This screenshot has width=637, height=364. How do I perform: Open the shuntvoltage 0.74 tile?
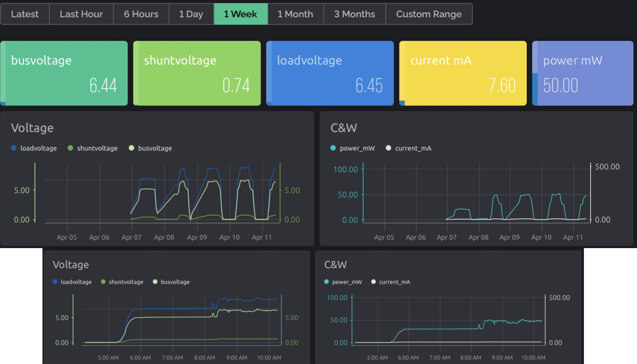(197, 73)
